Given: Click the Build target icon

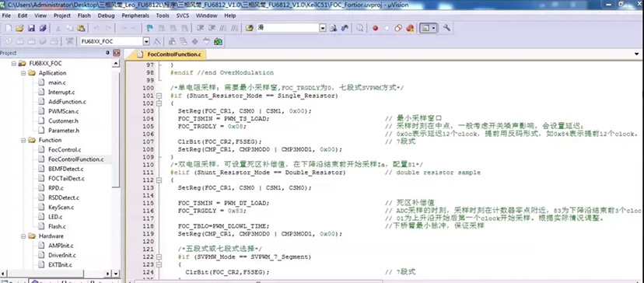Looking at the screenshot, I should coord(20,41).
